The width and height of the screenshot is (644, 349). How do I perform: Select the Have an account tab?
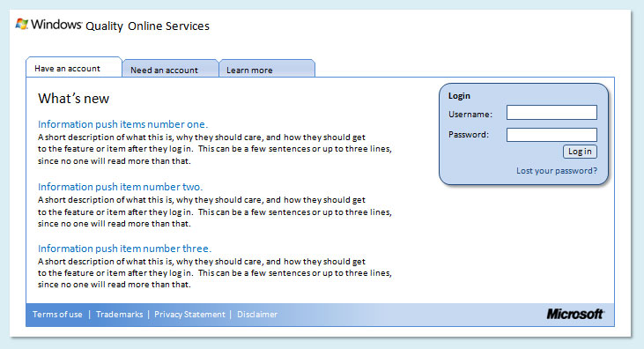[74, 67]
